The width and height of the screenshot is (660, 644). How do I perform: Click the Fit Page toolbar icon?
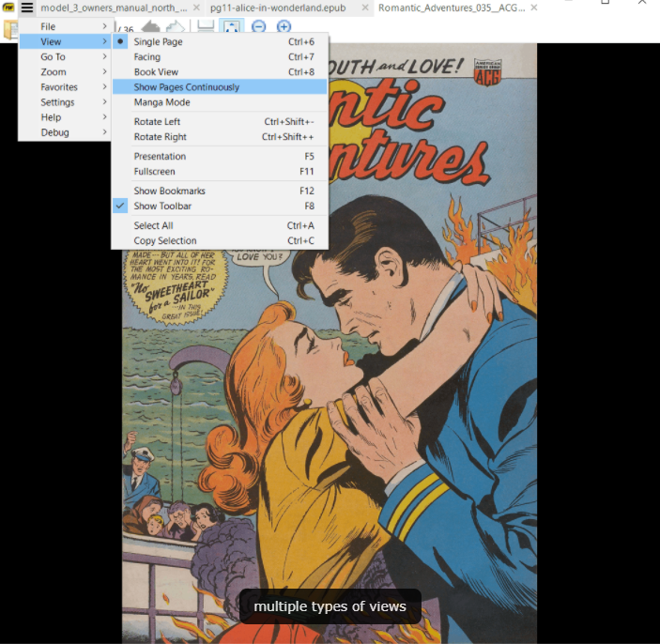click(232, 26)
